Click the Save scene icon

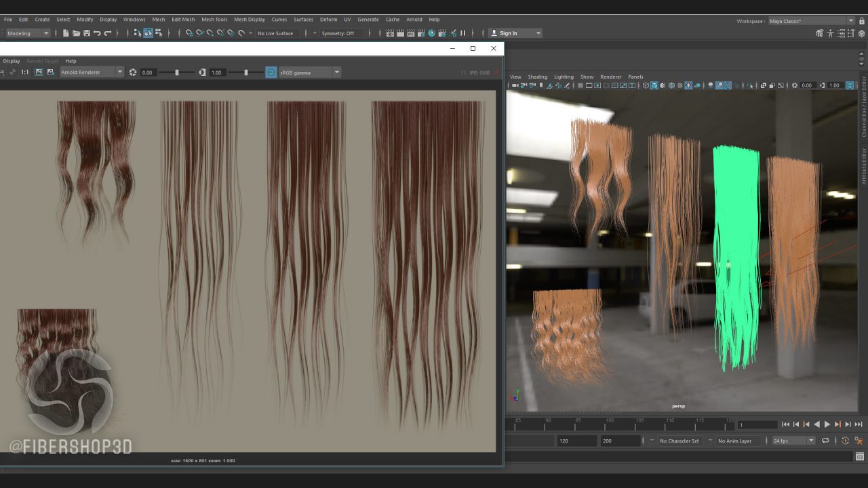tap(87, 33)
